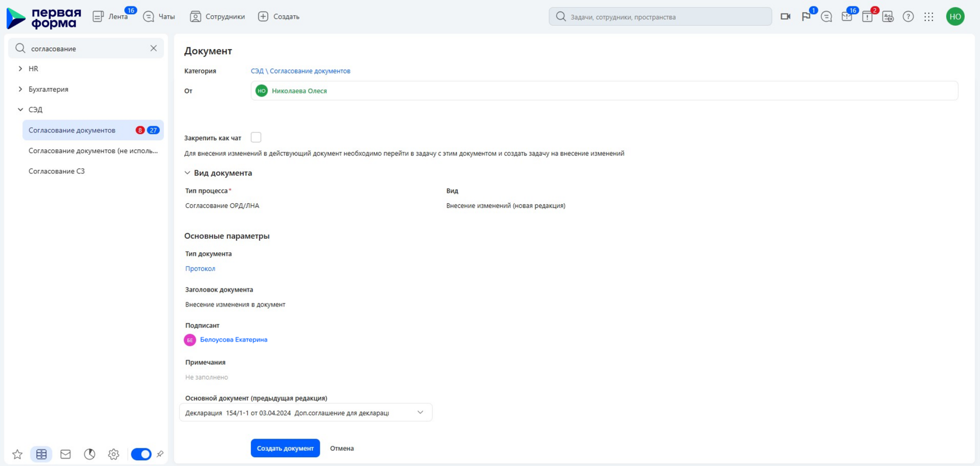Select Согласование документов (не исполь... item
Image resolution: width=980 pixels, height=466 pixels.
click(93, 151)
